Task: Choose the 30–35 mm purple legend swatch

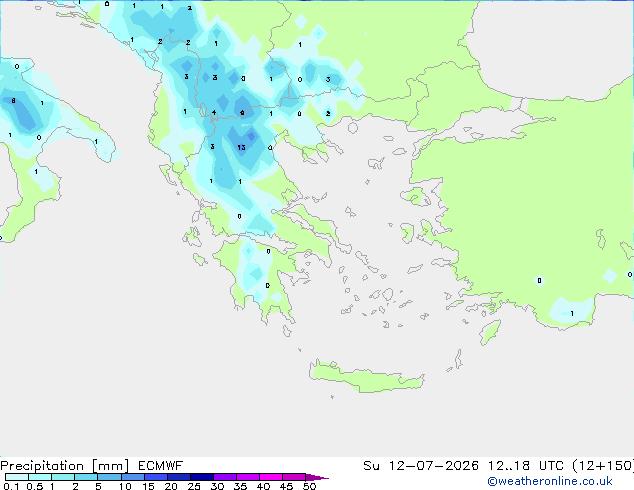Action: (x=225, y=477)
